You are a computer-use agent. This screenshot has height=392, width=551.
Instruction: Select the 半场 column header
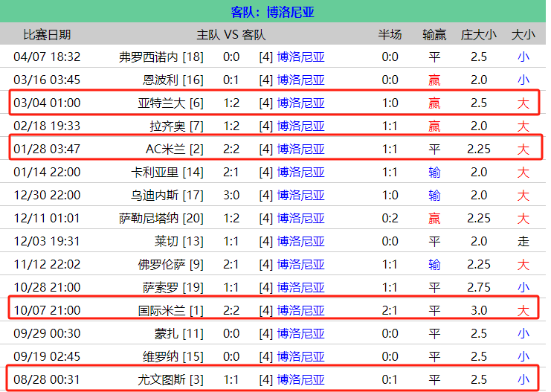pyautogui.click(x=390, y=34)
